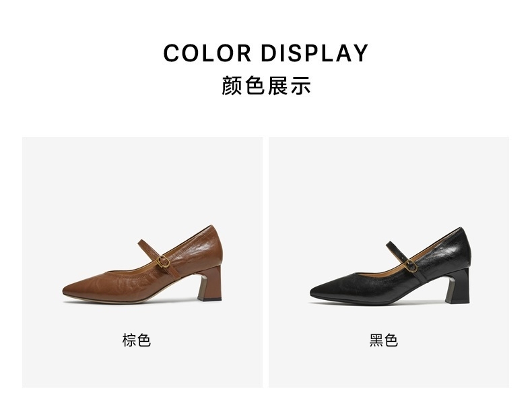Click the black shoe's block heel

point(458,285)
